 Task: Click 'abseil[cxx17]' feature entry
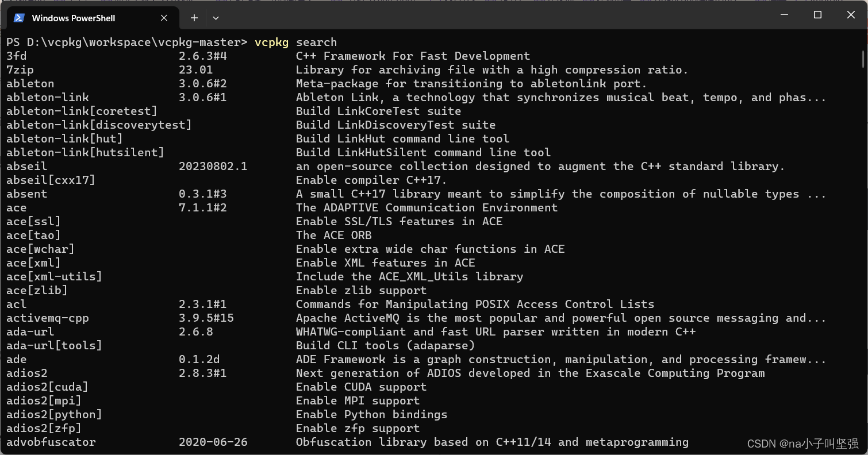pos(51,180)
